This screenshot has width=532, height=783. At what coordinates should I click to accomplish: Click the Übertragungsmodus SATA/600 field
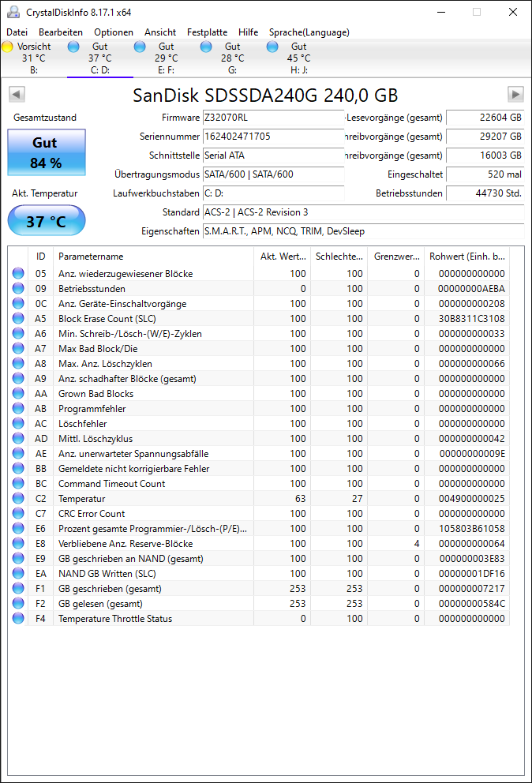[x=273, y=174]
